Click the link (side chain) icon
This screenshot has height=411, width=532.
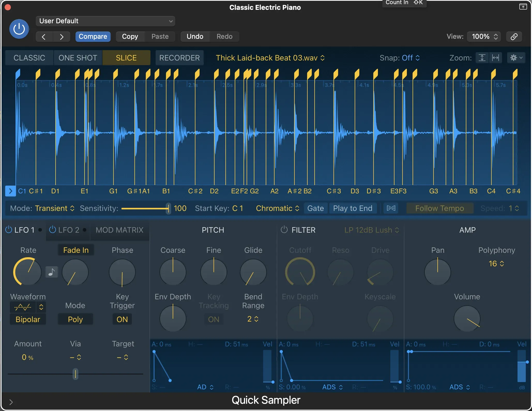[514, 36]
